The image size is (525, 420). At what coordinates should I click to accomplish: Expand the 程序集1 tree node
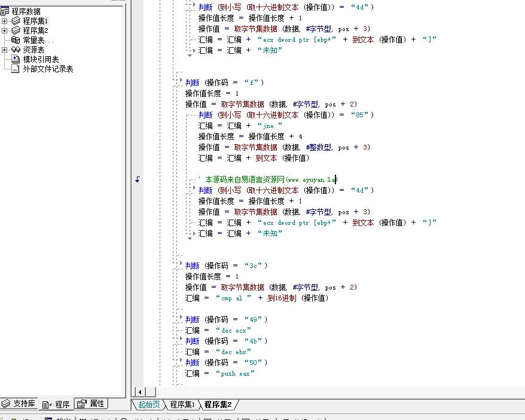click(x=5, y=21)
